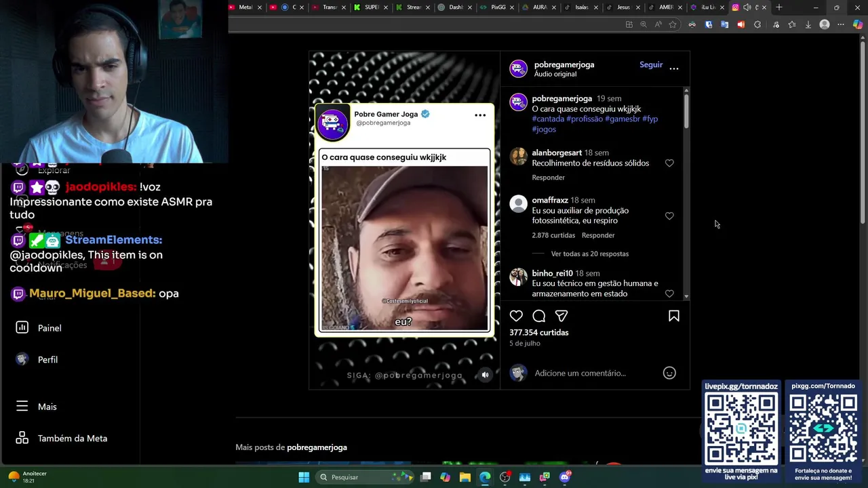Viewport: 868px width, 488px height.
Task: Open alanborgesart's profile name
Action: click(557, 152)
